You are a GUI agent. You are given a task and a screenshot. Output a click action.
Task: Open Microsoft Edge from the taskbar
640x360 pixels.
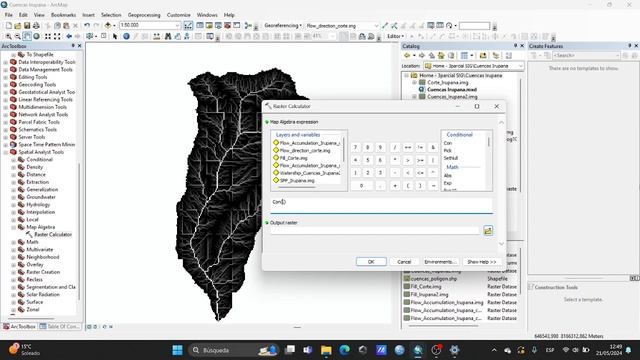(344, 350)
